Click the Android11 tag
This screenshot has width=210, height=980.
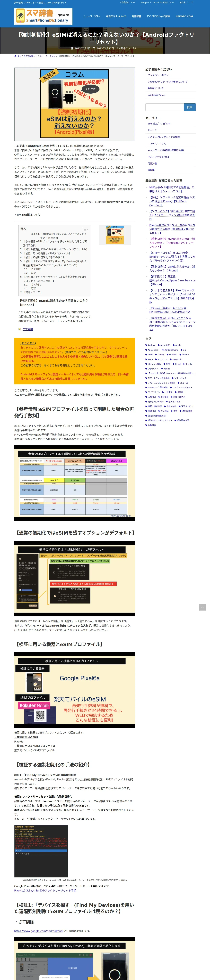(164, 345)
